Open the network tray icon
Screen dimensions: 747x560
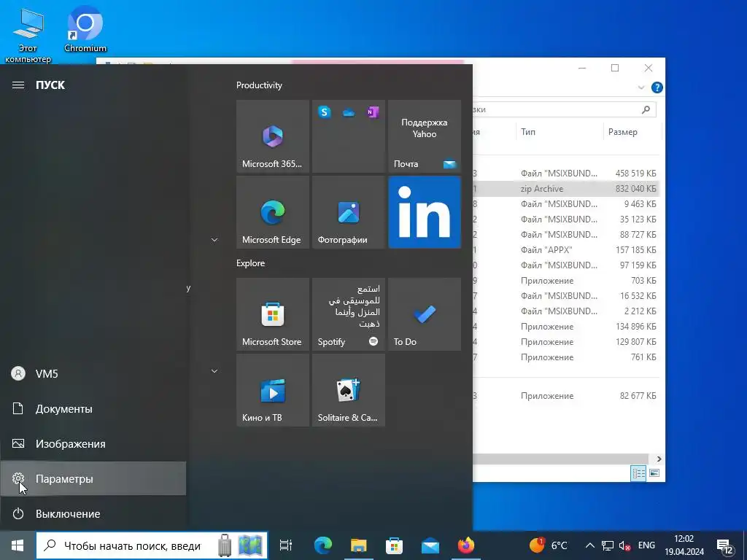tap(608, 545)
